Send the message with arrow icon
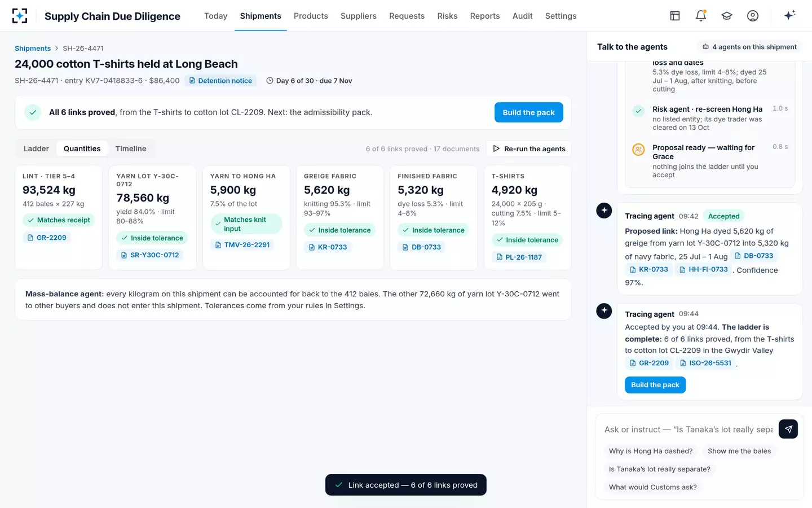The width and height of the screenshot is (812, 508). click(x=788, y=429)
